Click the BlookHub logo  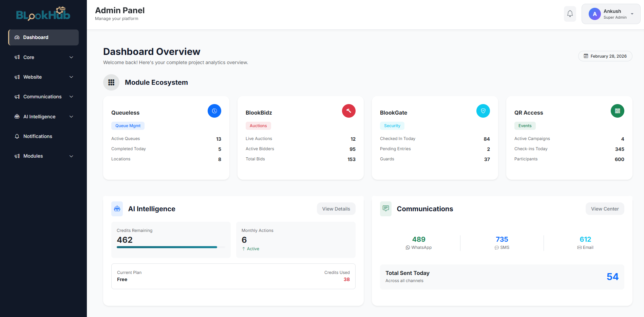(x=43, y=14)
